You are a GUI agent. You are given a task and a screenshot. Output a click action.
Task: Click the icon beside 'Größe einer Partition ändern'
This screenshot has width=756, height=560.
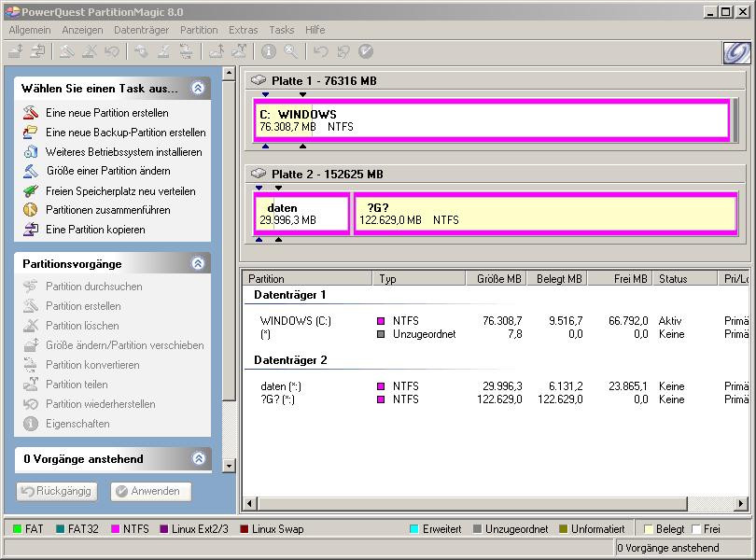(31, 171)
